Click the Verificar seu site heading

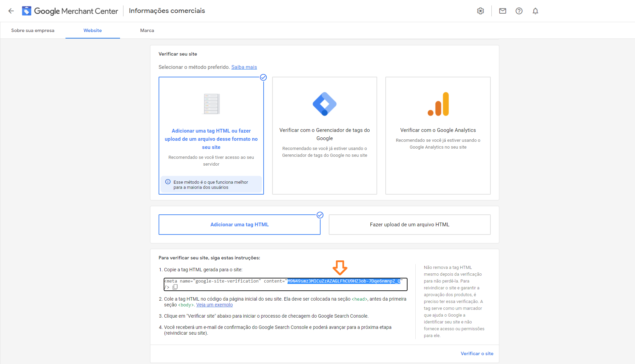point(178,54)
